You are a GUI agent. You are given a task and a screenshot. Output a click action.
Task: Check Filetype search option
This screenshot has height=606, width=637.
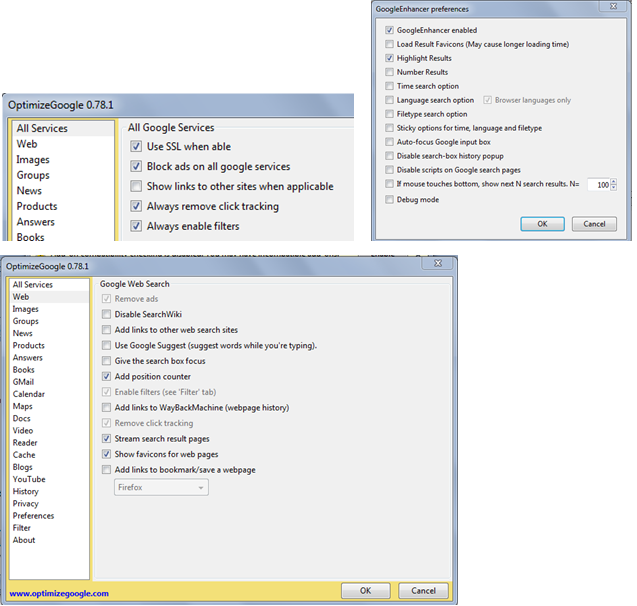coord(389,114)
